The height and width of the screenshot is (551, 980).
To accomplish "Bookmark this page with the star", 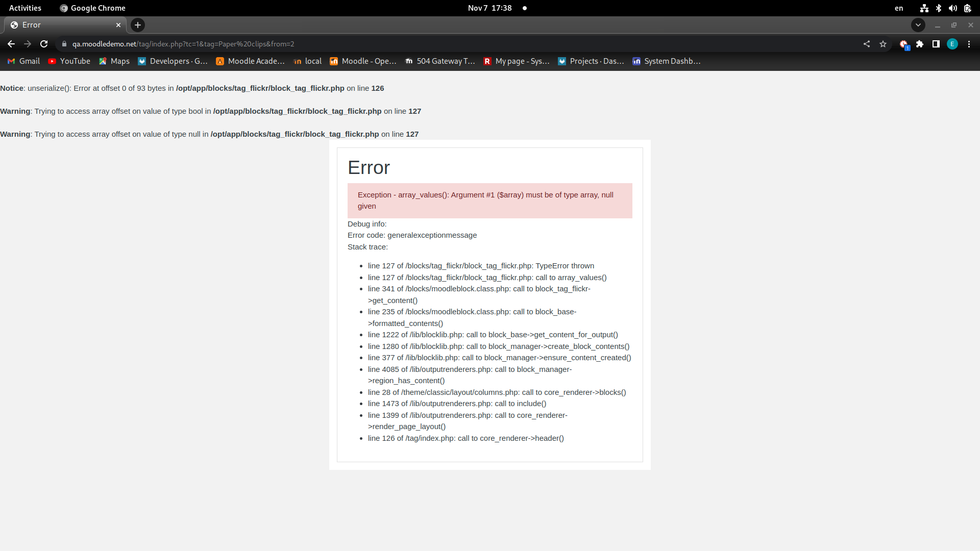I will 883,44.
